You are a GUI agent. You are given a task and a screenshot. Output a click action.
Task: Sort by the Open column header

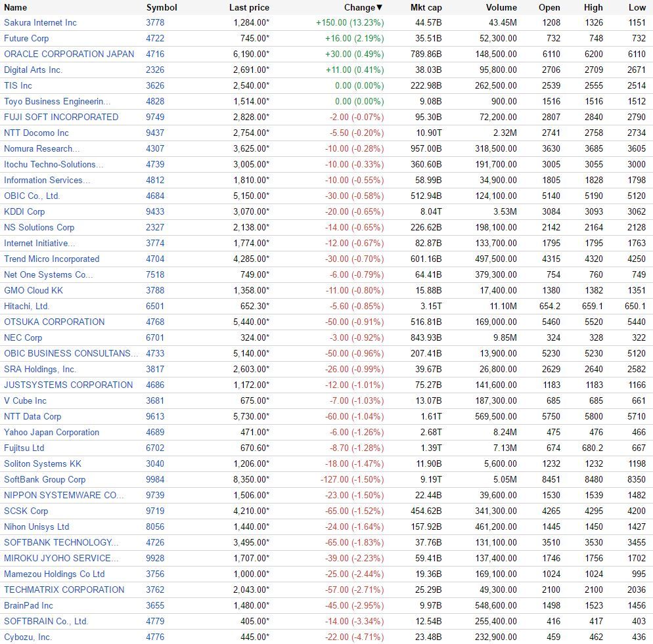tap(549, 7)
